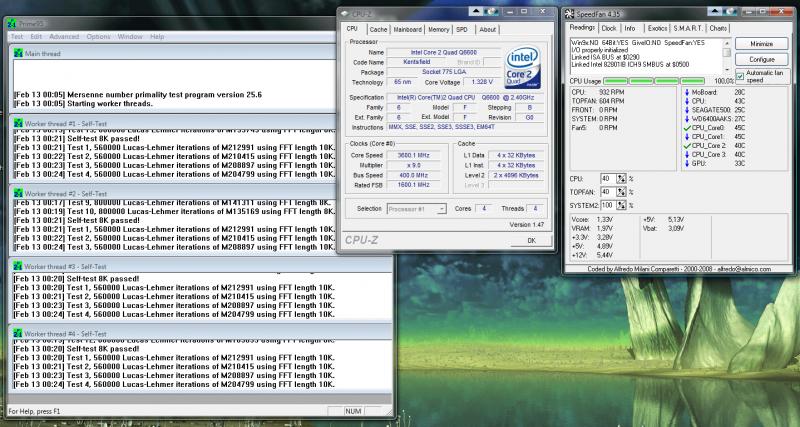Click the CPU-Z title bar icon
This screenshot has height=427, width=800.
(344, 13)
